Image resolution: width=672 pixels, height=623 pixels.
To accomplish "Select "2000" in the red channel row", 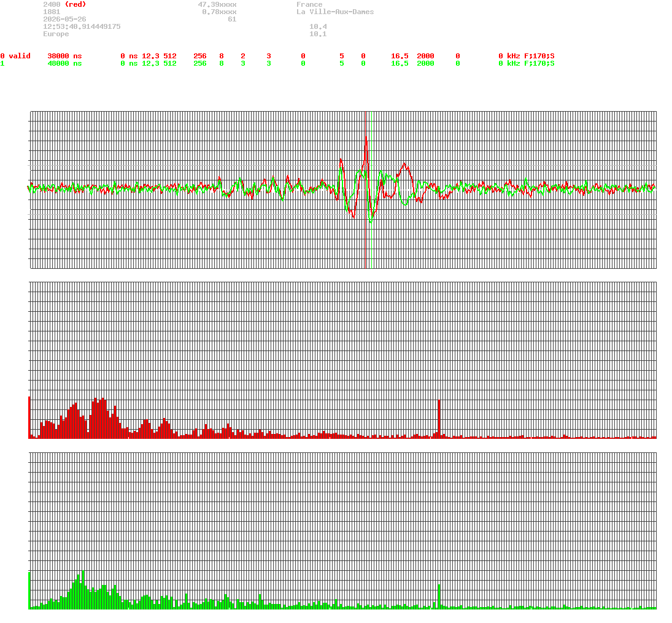I will tap(425, 56).
